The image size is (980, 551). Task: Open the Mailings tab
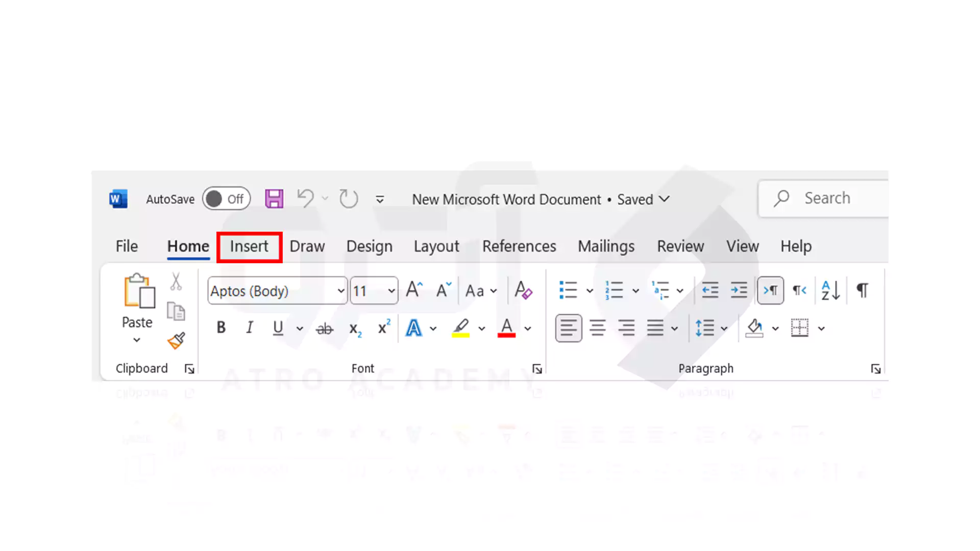click(606, 246)
